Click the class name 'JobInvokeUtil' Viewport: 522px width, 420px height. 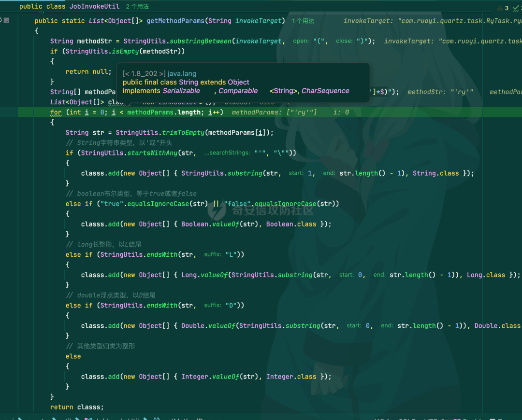click(x=94, y=6)
